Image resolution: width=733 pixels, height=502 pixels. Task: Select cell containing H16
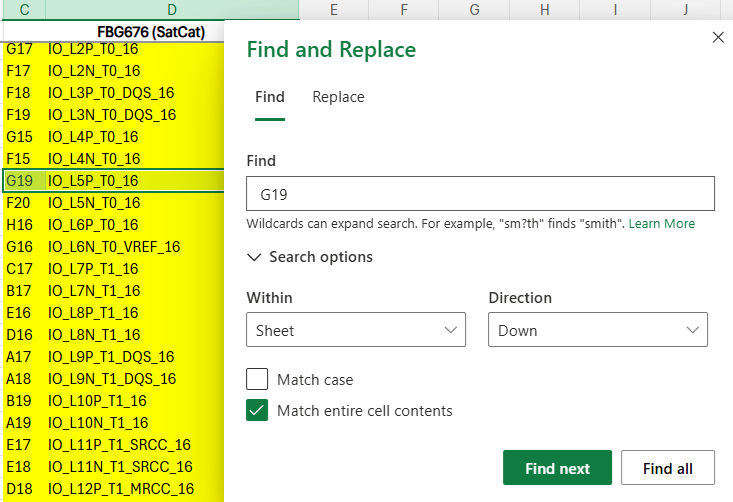[24, 224]
